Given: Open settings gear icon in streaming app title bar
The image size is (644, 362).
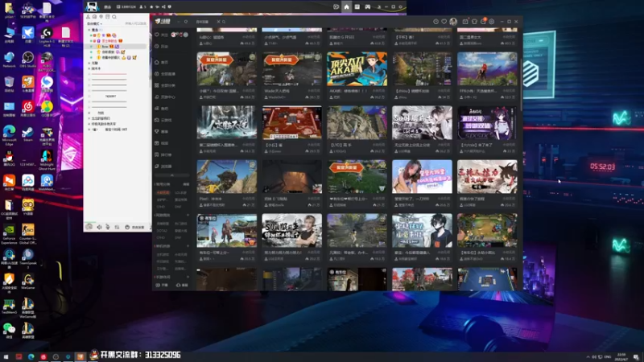Looking at the screenshot, I should pyautogui.click(x=492, y=22).
